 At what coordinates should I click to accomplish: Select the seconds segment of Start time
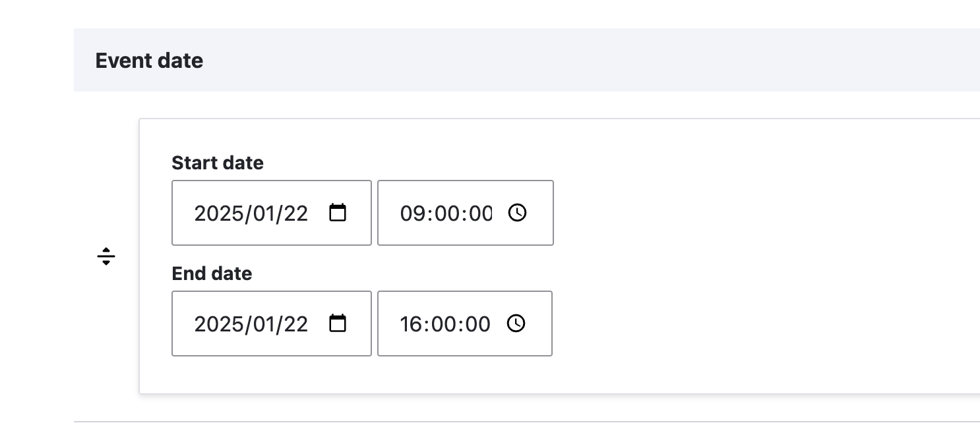(480, 213)
